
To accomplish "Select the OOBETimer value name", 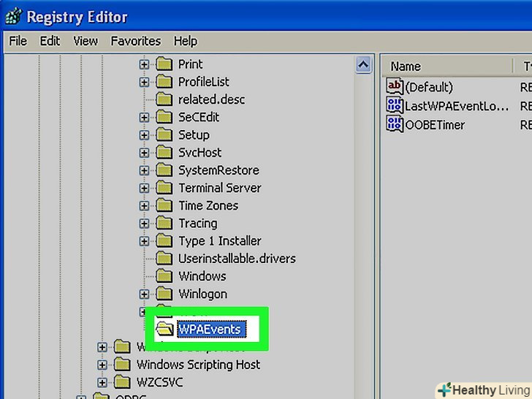I will click(435, 125).
